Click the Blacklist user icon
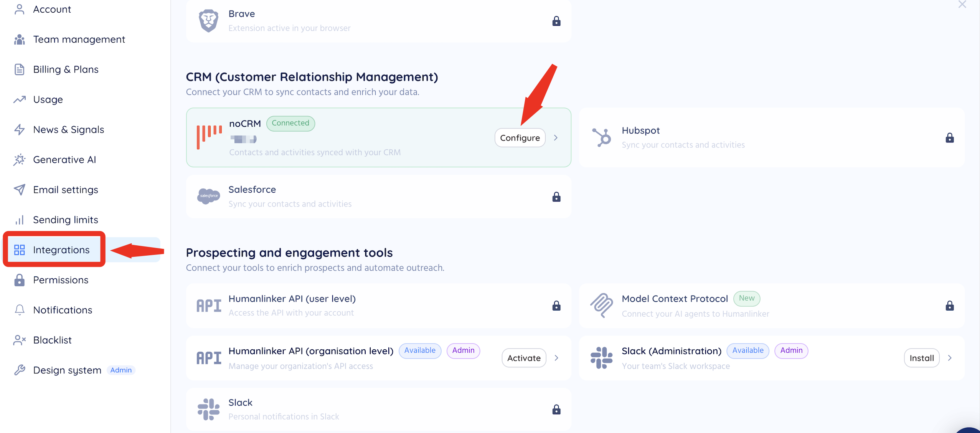The width and height of the screenshot is (980, 433). [x=20, y=340]
